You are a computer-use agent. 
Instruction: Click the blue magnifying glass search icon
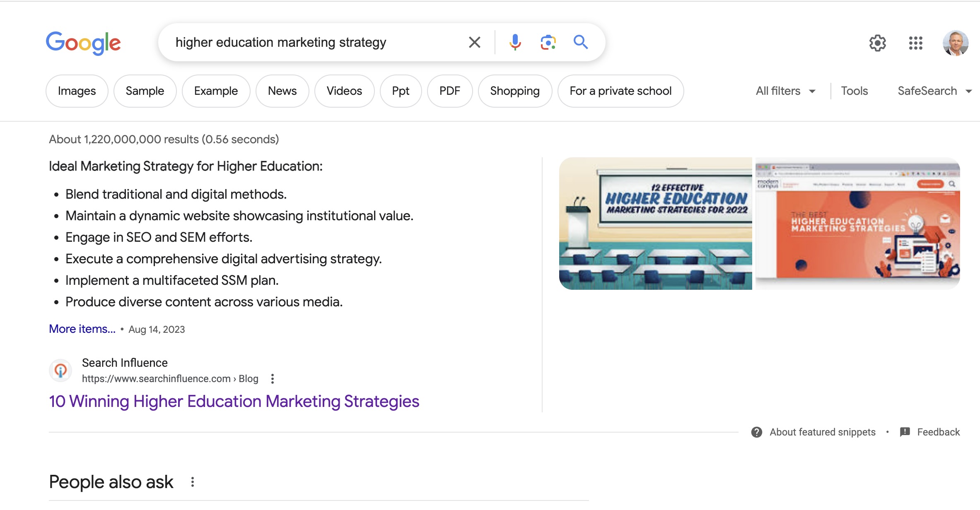coord(580,42)
